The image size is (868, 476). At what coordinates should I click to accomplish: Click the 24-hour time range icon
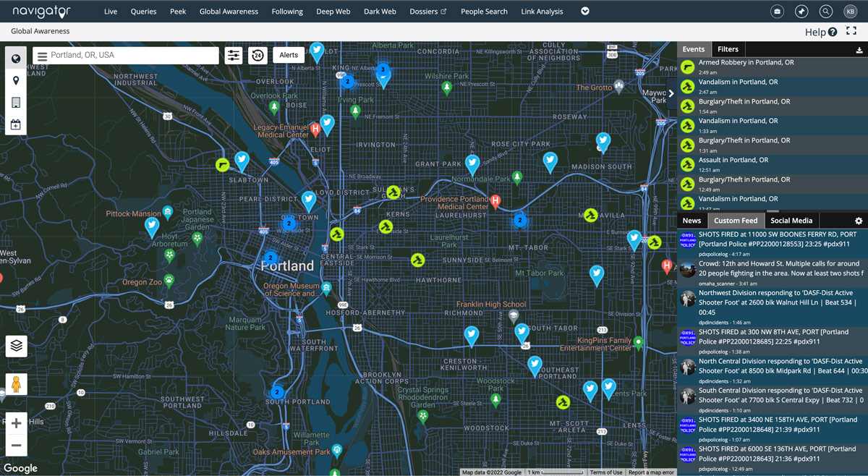tap(258, 55)
